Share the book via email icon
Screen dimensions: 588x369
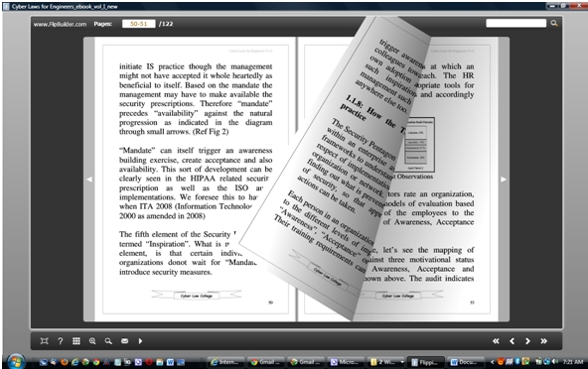click(x=124, y=341)
